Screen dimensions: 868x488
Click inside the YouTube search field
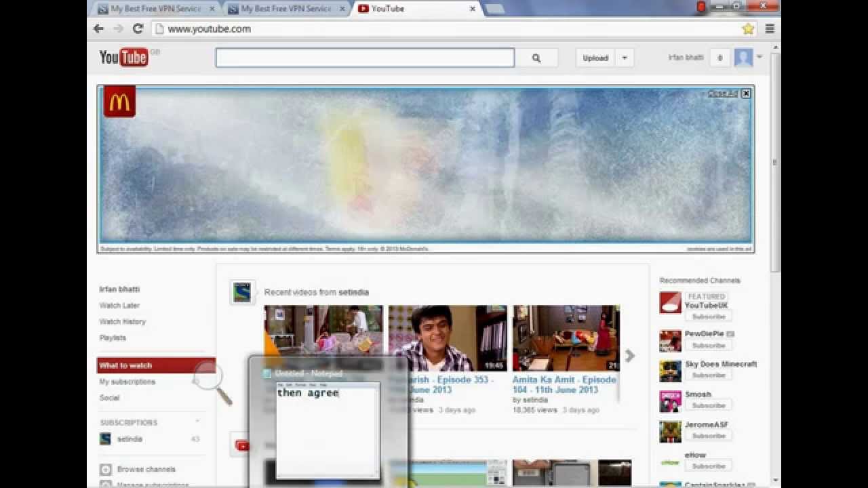pos(365,58)
